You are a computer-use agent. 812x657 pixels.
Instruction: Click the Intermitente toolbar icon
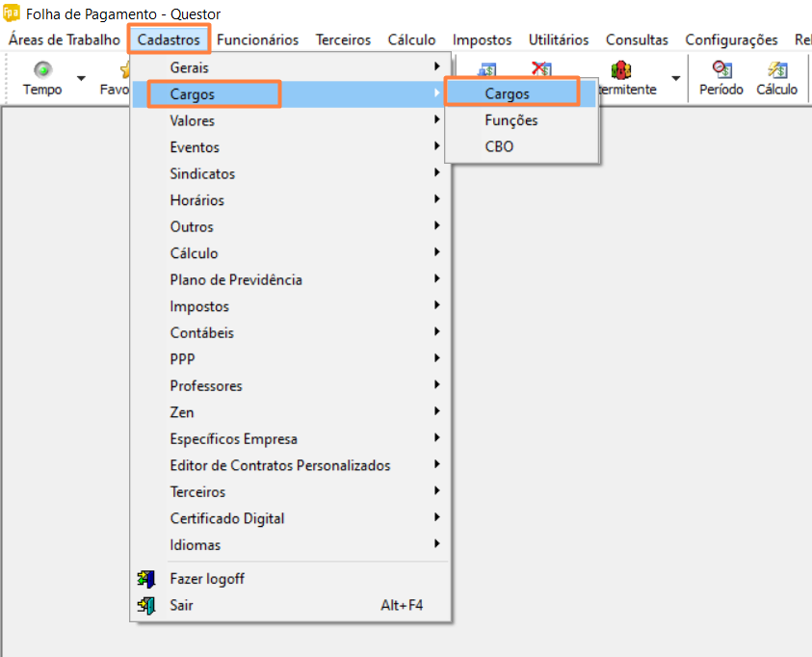pos(620,70)
